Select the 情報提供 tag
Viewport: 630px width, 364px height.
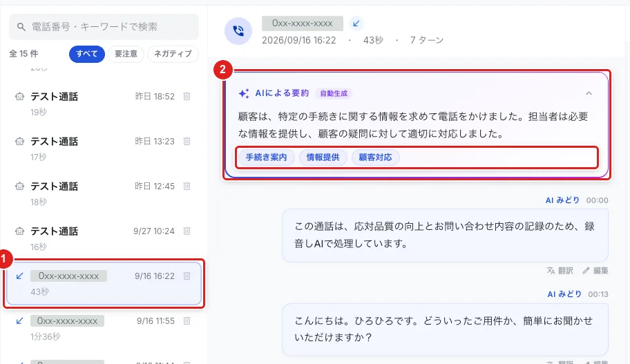(x=323, y=157)
